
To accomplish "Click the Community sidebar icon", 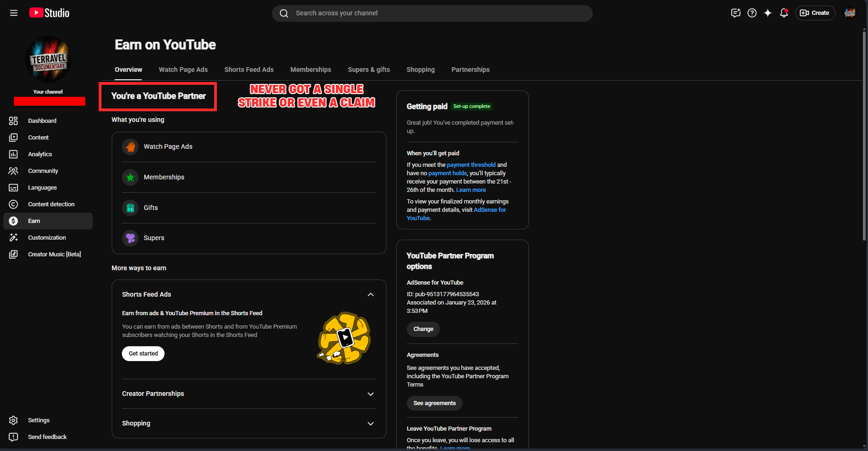I will pos(13,171).
